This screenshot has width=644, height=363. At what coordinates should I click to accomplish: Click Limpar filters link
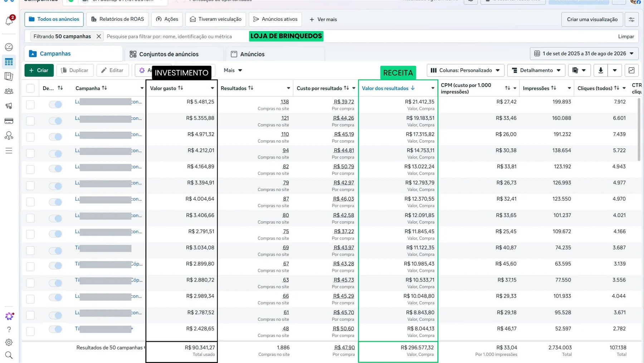pos(626,36)
